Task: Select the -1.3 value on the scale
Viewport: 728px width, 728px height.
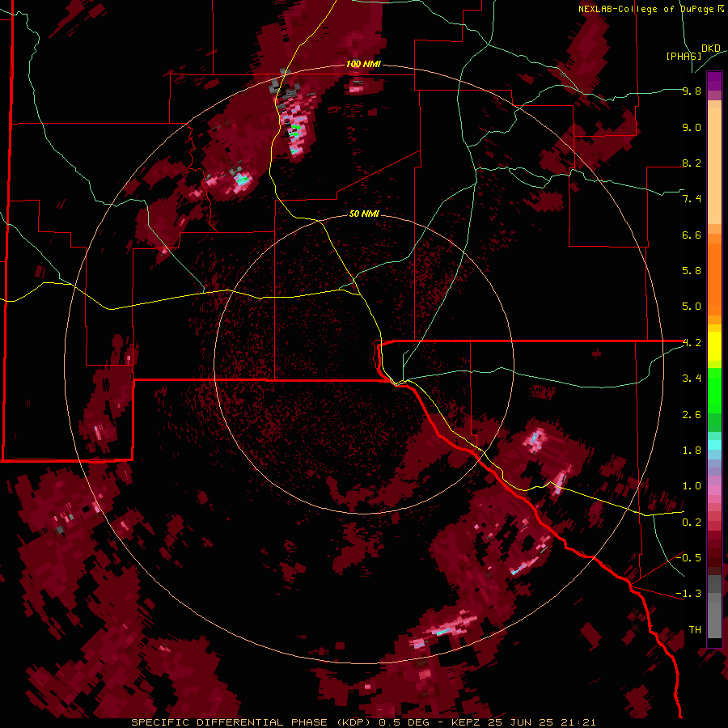Action: click(688, 594)
